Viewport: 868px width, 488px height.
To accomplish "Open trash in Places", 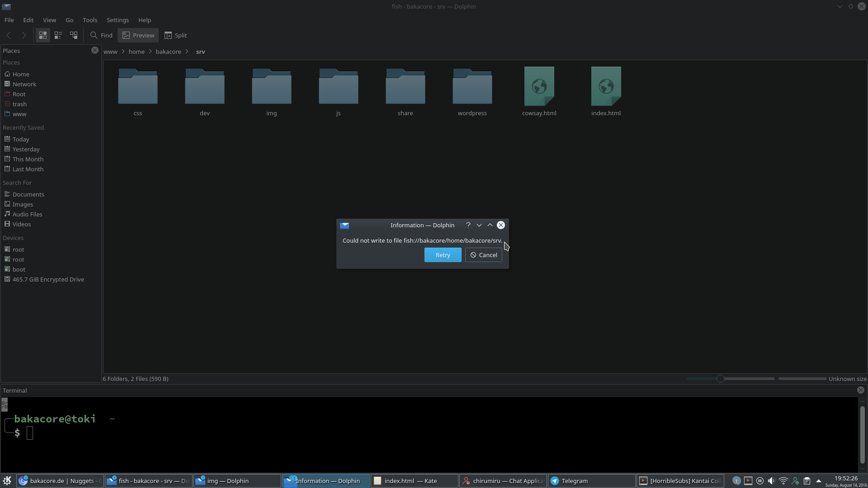I will coord(51,104).
